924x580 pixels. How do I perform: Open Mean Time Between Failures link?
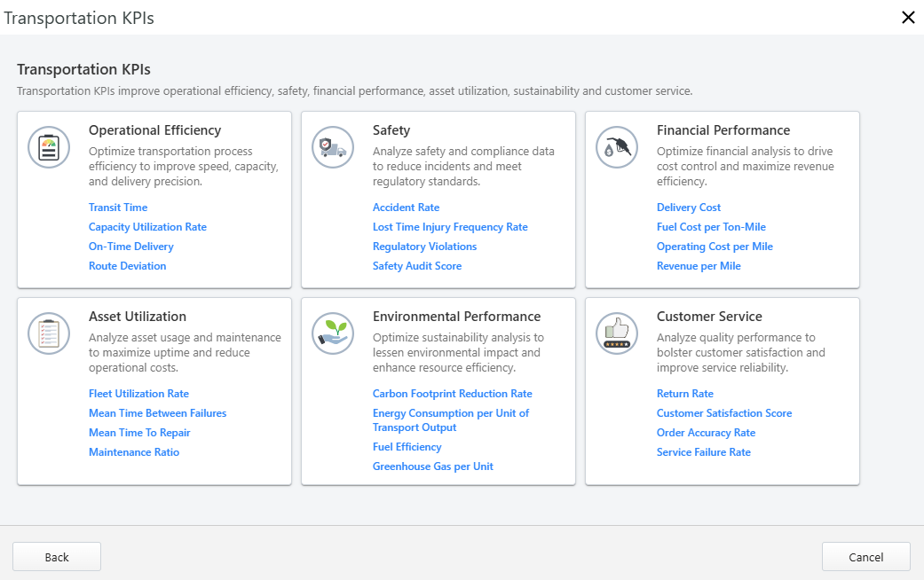[x=157, y=413]
